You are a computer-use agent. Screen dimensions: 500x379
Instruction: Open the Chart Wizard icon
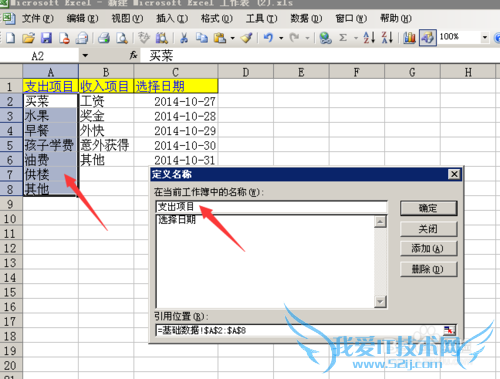[409, 38]
